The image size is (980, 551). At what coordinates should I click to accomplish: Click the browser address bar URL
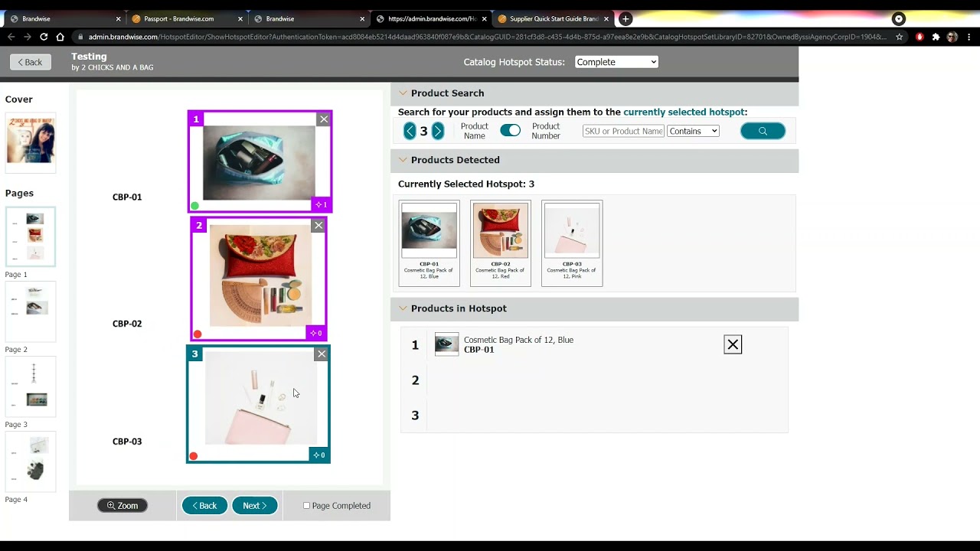coord(486,37)
